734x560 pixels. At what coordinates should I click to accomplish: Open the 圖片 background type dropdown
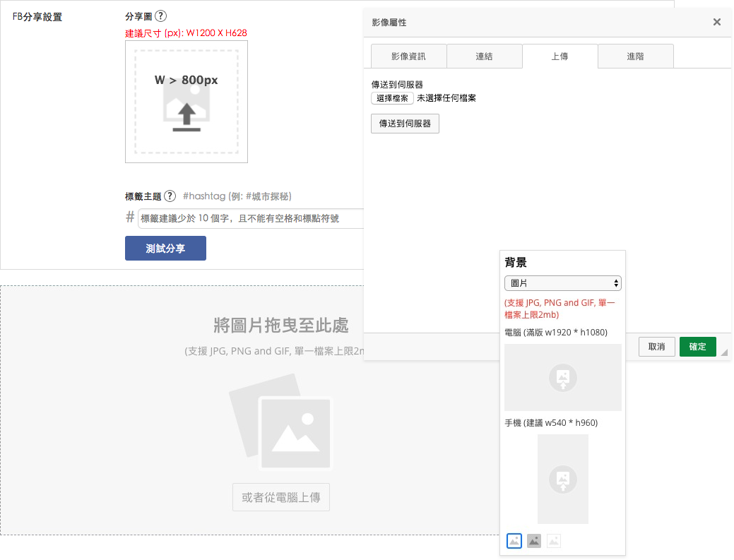coord(562,283)
